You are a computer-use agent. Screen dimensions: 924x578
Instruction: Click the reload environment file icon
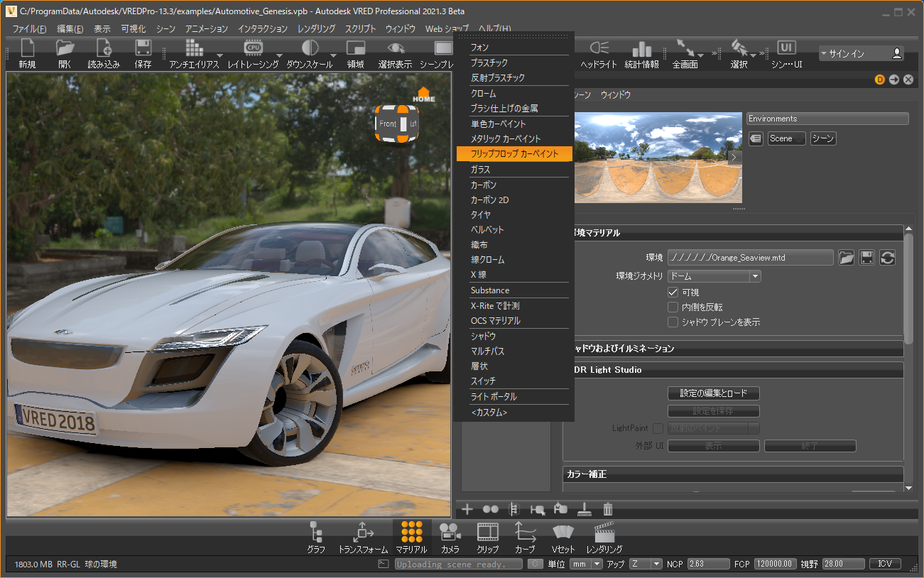(887, 258)
